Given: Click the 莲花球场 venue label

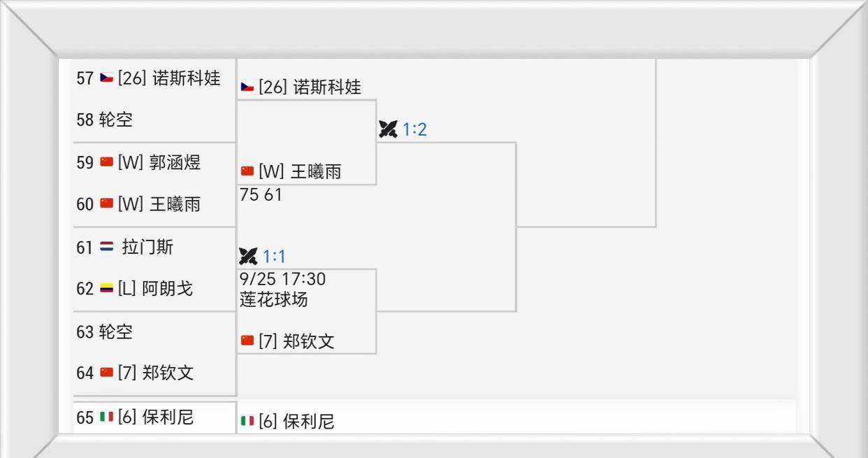Looking at the screenshot, I should point(274,299).
